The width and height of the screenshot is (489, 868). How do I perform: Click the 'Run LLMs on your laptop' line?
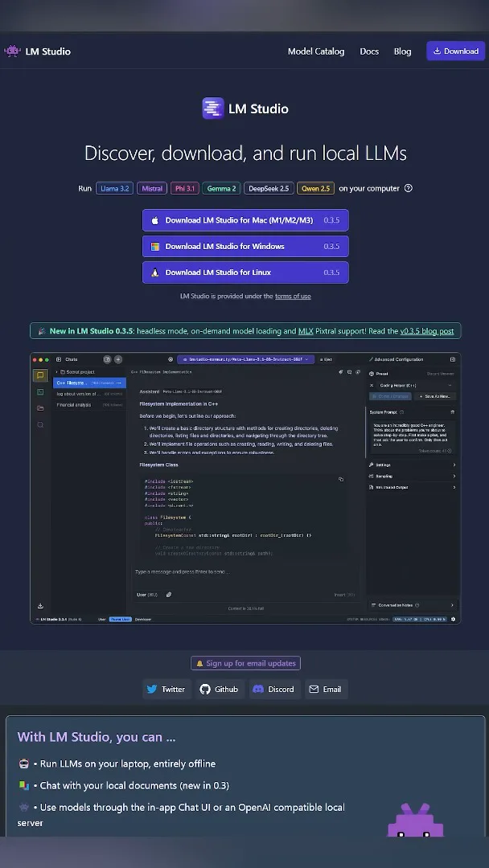[127, 764]
